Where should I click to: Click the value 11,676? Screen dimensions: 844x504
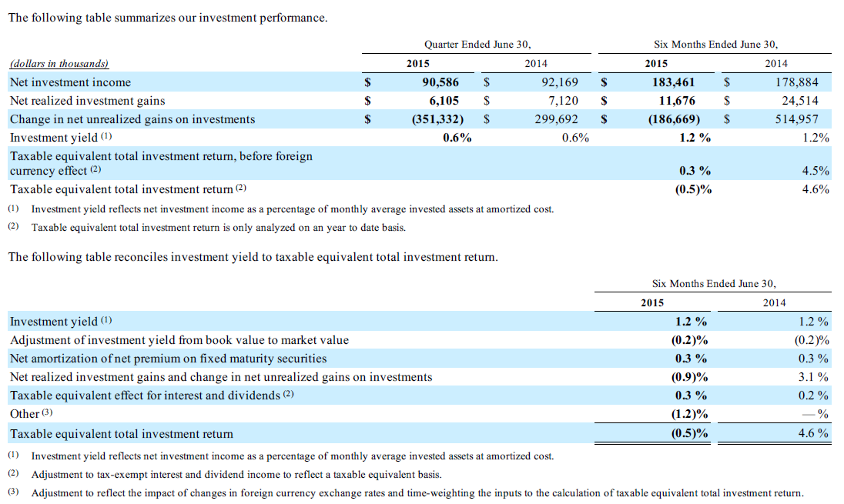click(x=677, y=101)
